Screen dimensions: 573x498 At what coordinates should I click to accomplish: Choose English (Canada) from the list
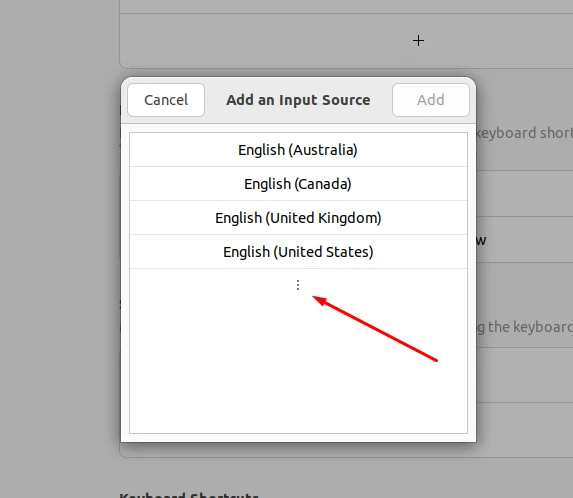pos(298,184)
